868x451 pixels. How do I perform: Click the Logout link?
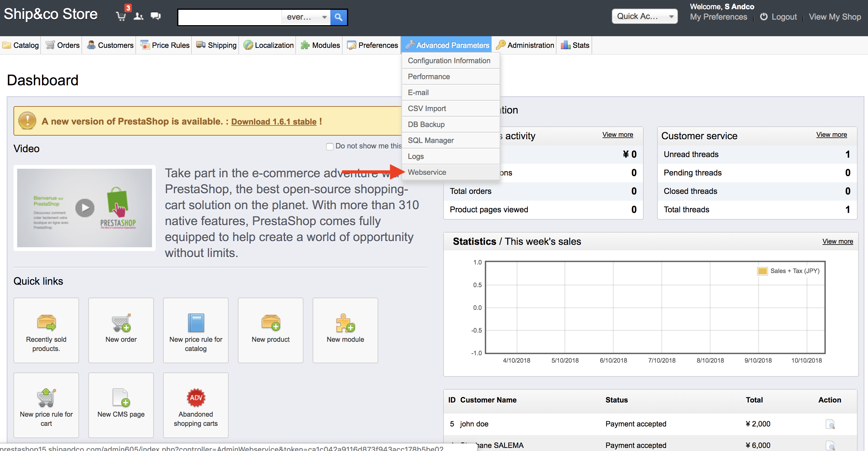point(784,17)
